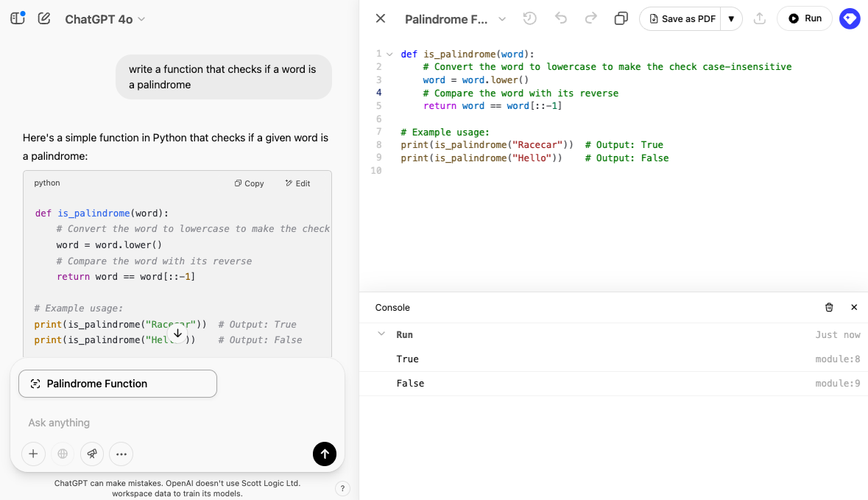Screen dimensions: 868x500
Task: Click the 'word = word.lower()' line in editor
Action: point(476,80)
